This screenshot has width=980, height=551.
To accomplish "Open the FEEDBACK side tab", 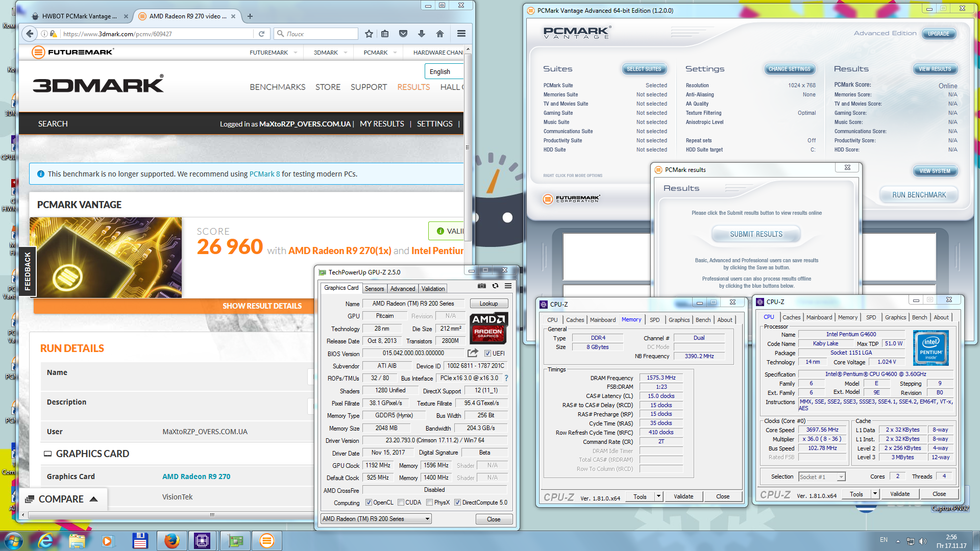I will coord(28,271).
